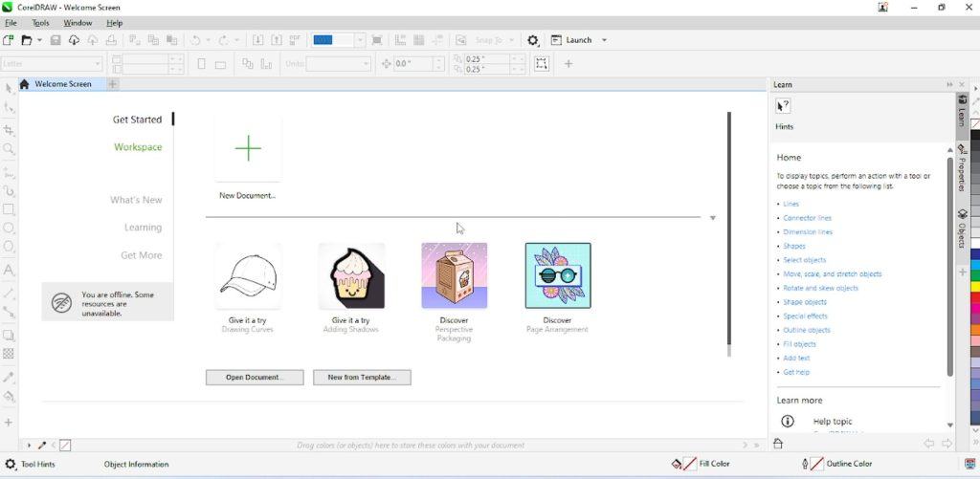Open the Get help link
This screenshot has height=479, width=980.
[796, 372]
